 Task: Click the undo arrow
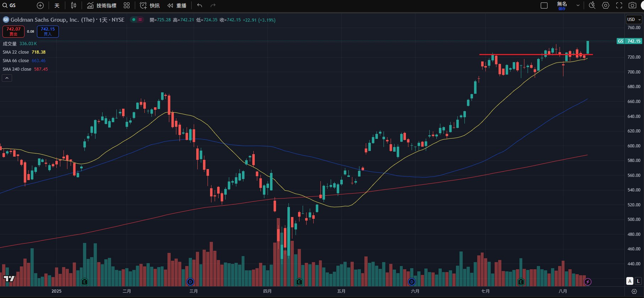tap(199, 5)
